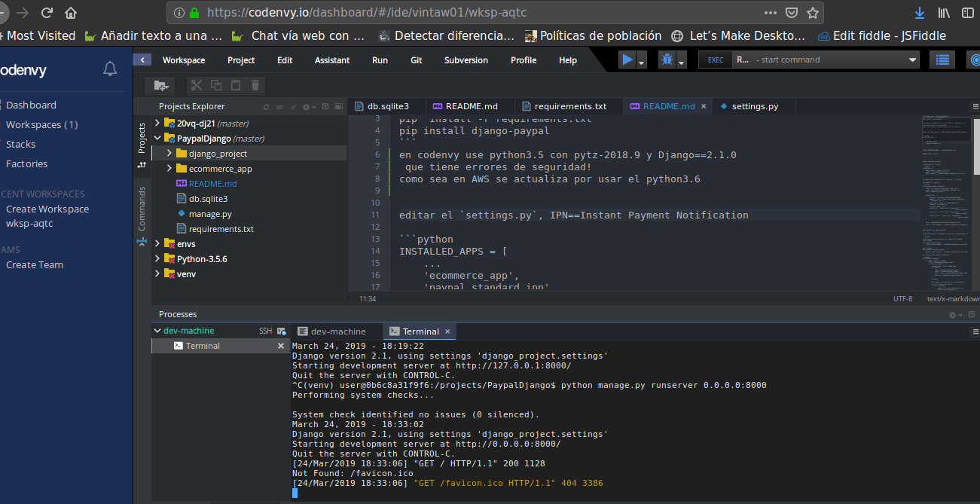Refresh the Projects Explorer tree
980x504 pixels.
(x=266, y=107)
